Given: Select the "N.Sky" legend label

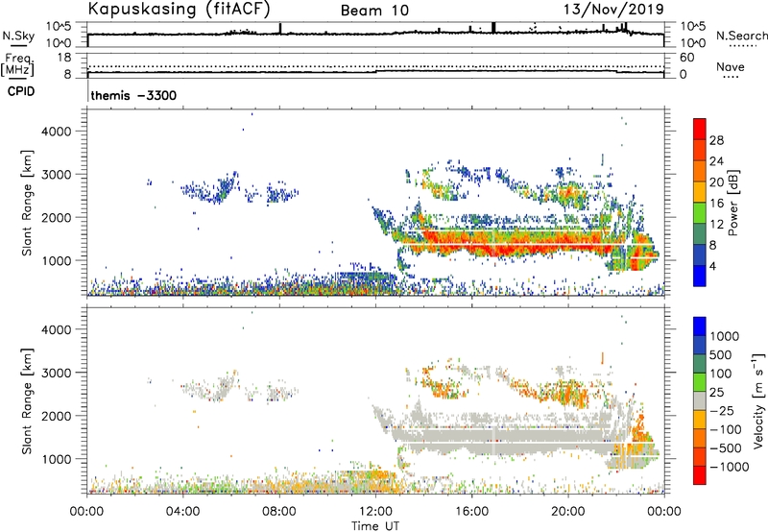Looking at the screenshot, I should tap(18, 36).
